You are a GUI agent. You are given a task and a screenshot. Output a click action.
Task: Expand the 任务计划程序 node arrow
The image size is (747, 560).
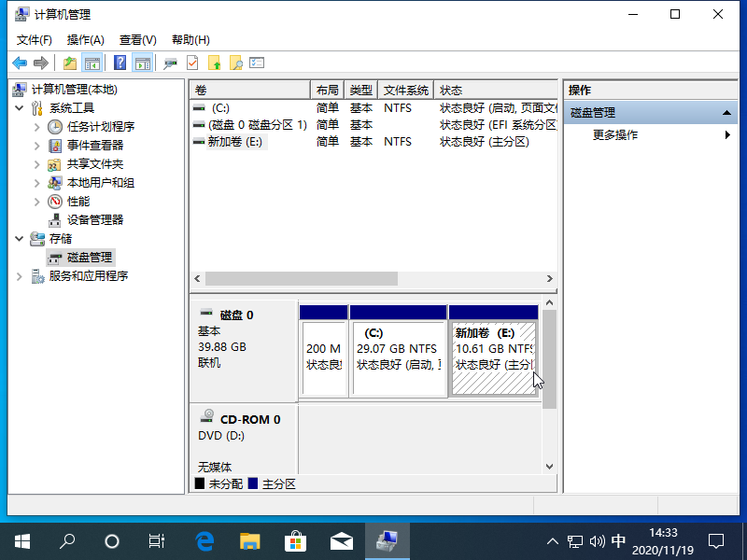(x=36, y=127)
